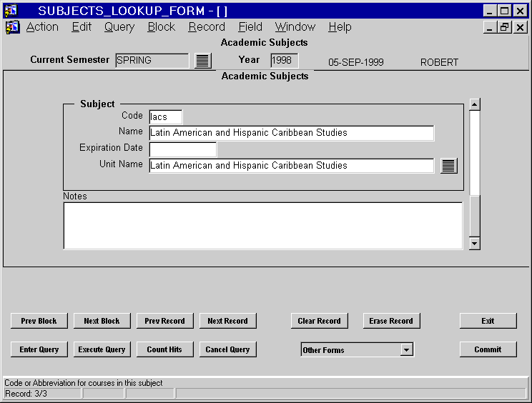Exit the form with the Exit button
The image size is (532, 403).
[x=488, y=321]
